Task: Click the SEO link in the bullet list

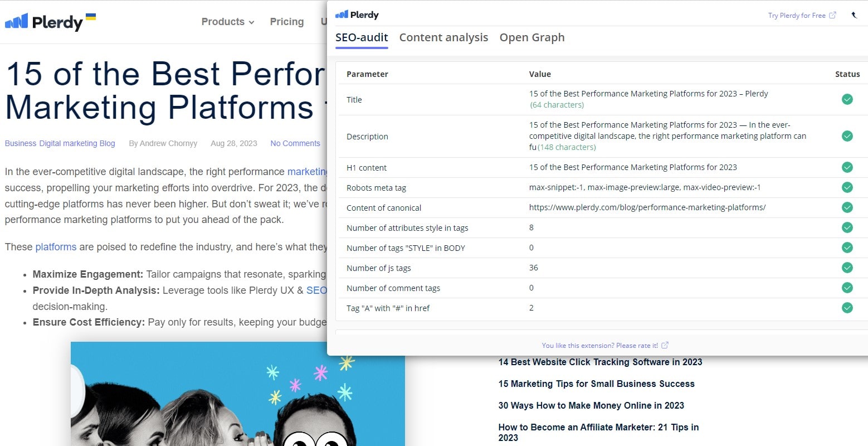Action: click(316, 290)
